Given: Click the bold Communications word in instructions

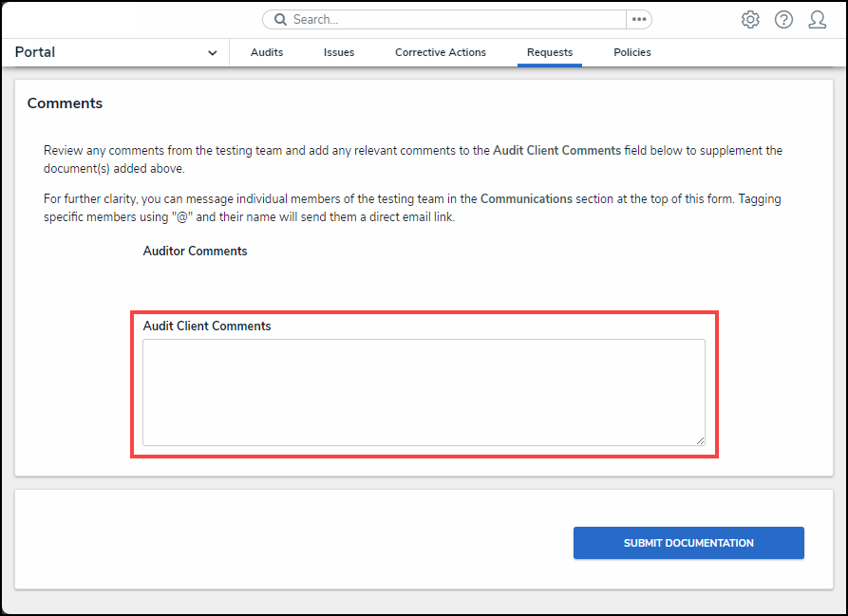Looking at the screenshot, I should pos(526,199).
